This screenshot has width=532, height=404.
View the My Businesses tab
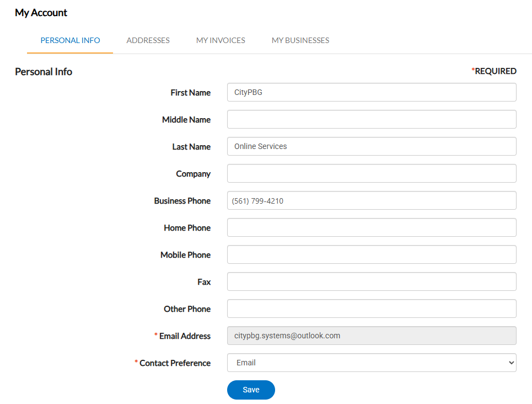[x=300, y=40]
